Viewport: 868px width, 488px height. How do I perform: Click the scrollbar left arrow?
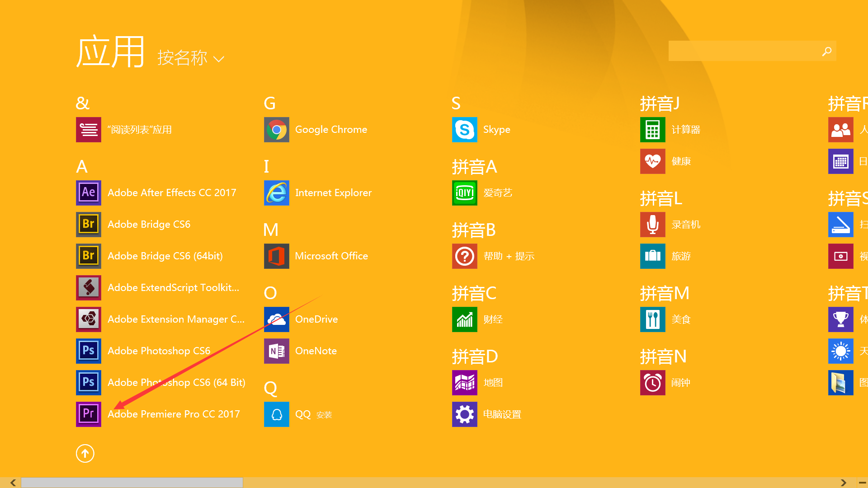(13, 483)
